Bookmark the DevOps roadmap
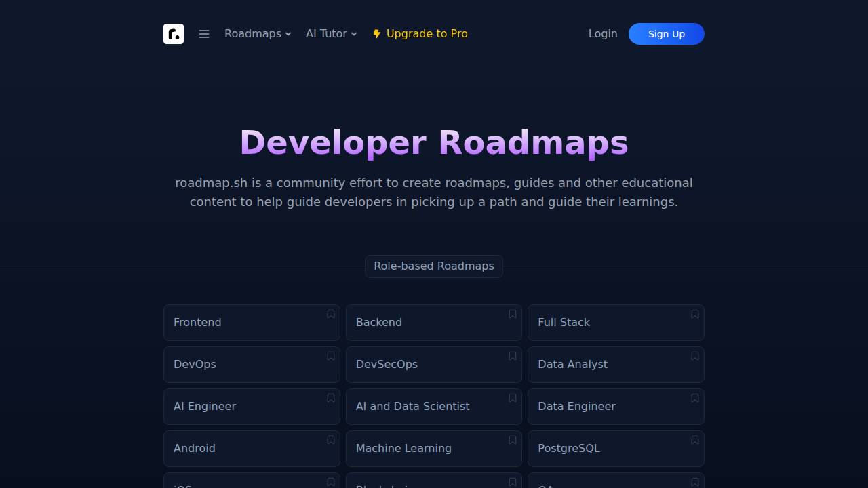868x488 pixels. point(330,356)
